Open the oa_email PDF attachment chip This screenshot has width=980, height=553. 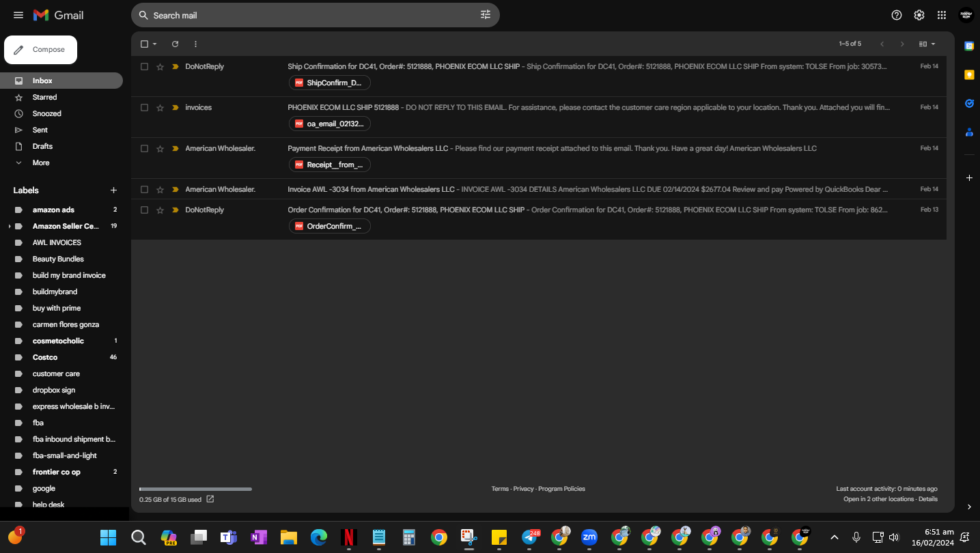point(330,124)
